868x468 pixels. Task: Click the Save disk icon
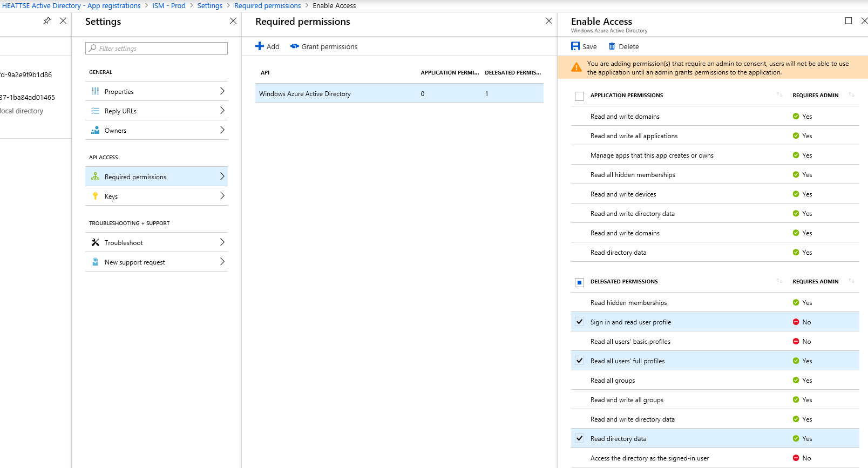click(x=575, y=46)
